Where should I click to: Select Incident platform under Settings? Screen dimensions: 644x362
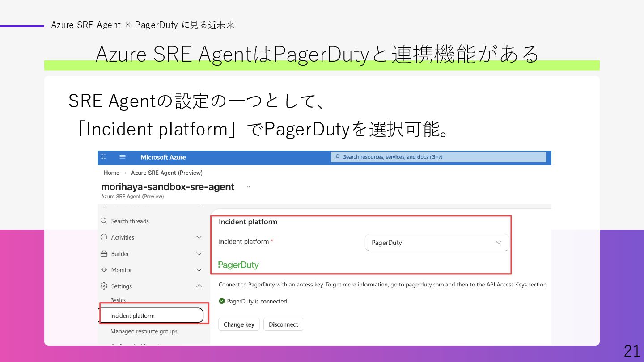pos(151,316)
